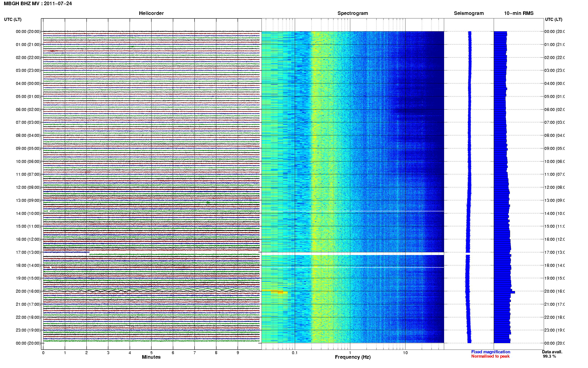
Task: Click the right 'UTC (LT)' axis label
Action: (553, 19)
